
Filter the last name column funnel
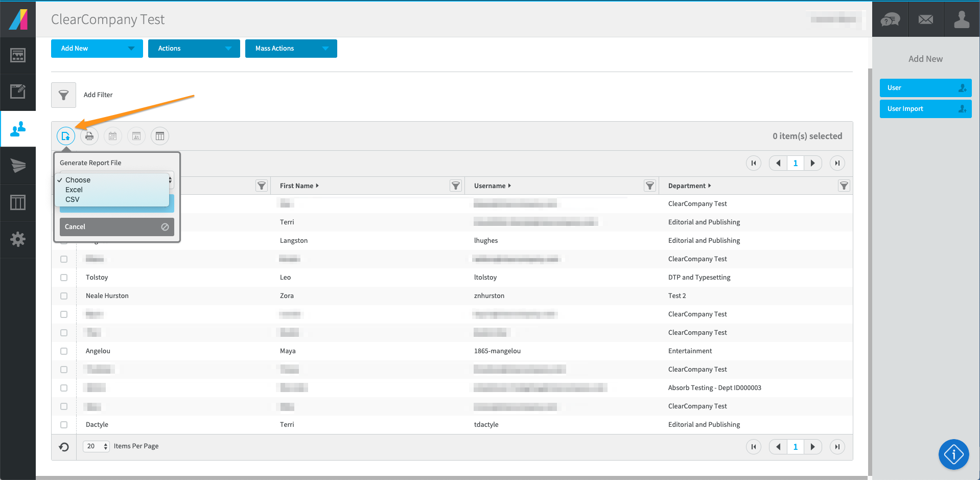[262, 186]
